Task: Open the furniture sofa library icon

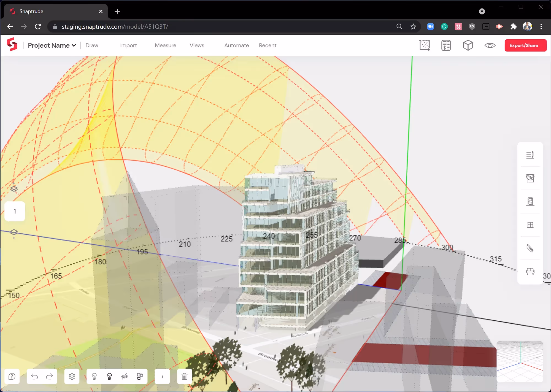Action: [530, 271]
